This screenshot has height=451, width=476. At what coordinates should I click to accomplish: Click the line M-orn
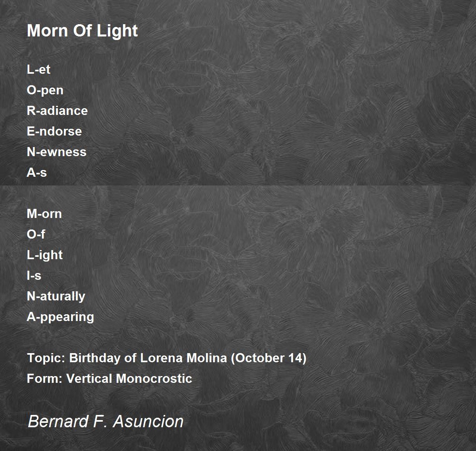(44, 214)
